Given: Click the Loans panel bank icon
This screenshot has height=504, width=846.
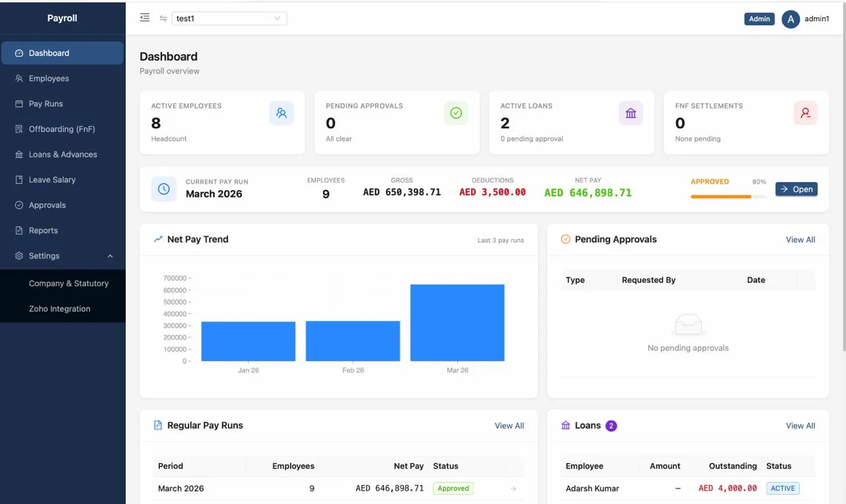Looking at the screenshot, I should [566, 425].
